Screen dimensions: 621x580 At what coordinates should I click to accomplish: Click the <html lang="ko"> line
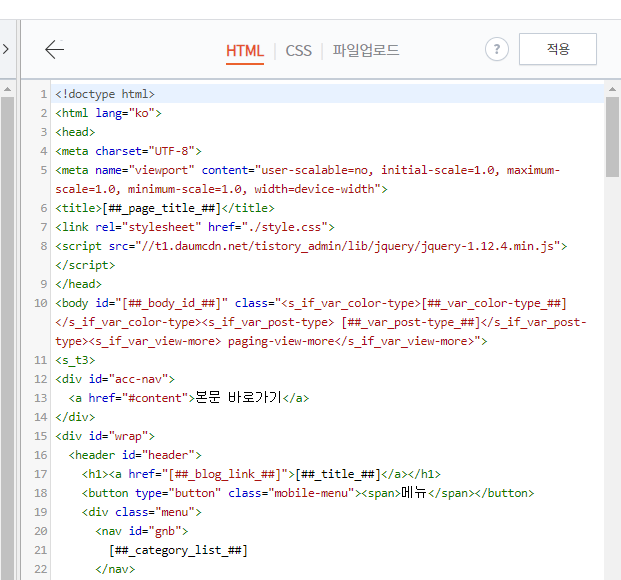pyautogui.click(x=109, y=113)
